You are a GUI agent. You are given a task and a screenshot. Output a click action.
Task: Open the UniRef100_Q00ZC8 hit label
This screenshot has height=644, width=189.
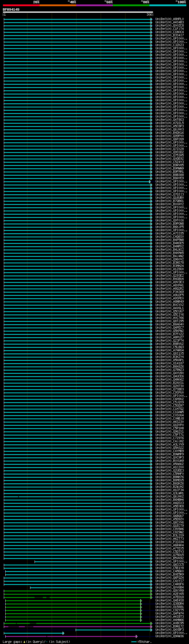170,25
